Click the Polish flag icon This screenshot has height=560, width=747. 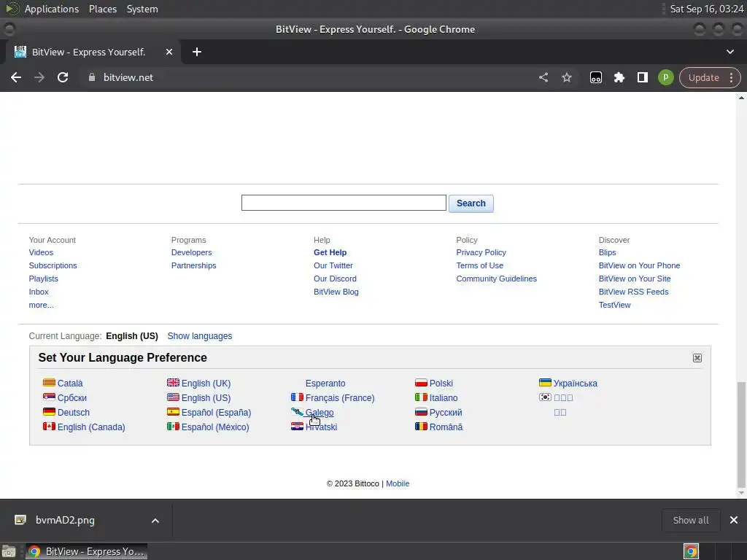421,382
